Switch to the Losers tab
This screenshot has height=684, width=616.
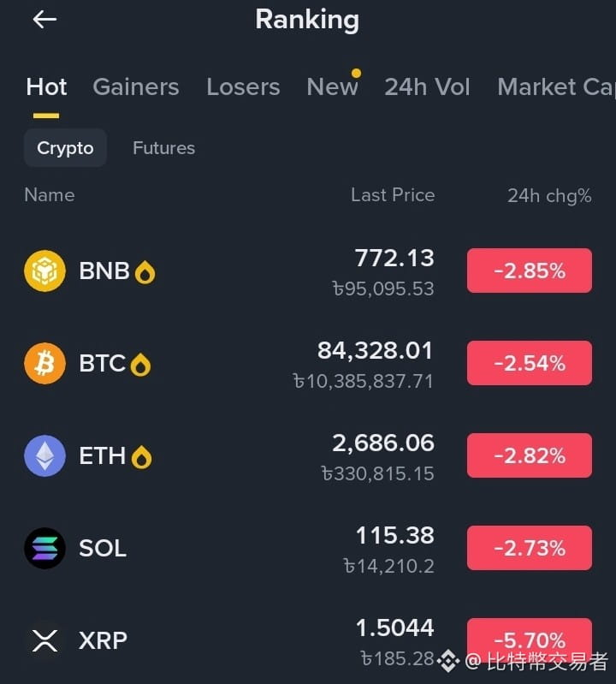click(243, 86)
